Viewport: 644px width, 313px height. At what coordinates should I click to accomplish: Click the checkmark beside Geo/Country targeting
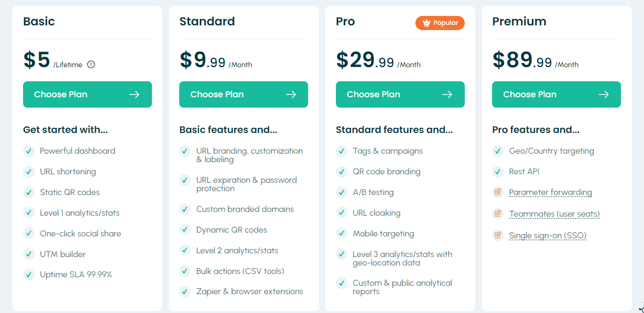point(498,151)
